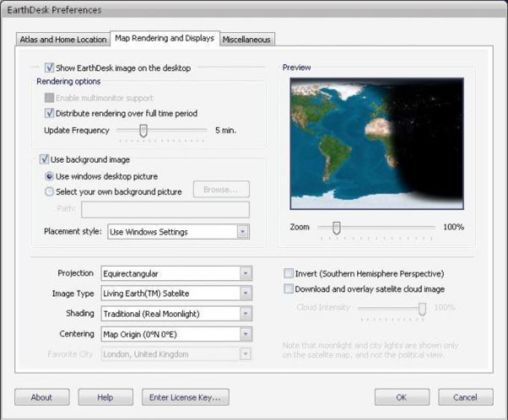Click Enter License Key button
The height and width of the screenshot is (420, 508).
tap(185, 398)
